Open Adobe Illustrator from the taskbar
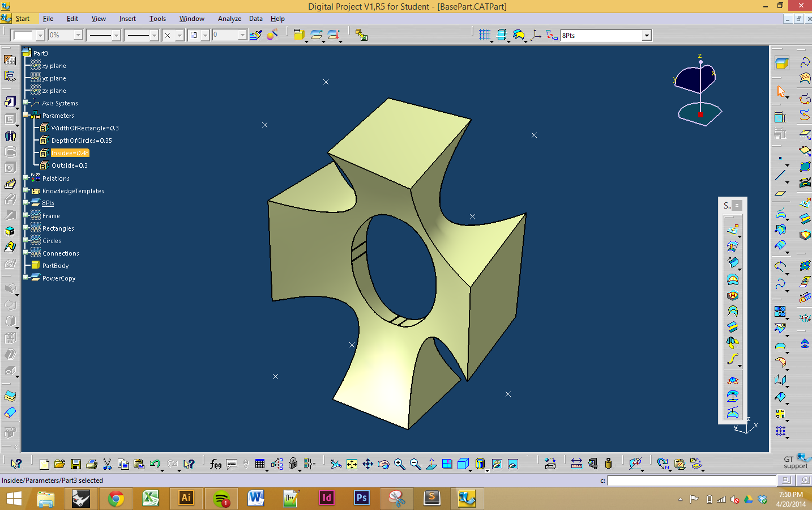 pos(186,498)
